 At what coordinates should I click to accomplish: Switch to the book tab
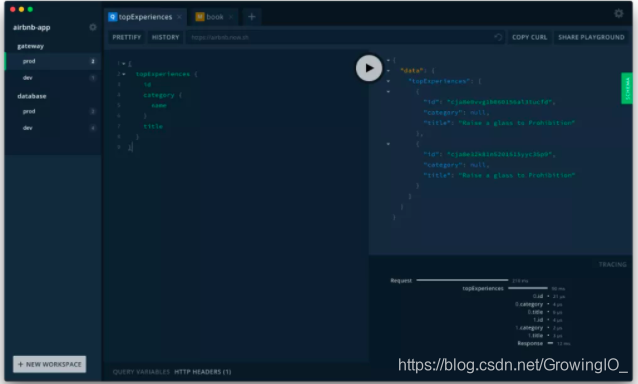(215, 17)
